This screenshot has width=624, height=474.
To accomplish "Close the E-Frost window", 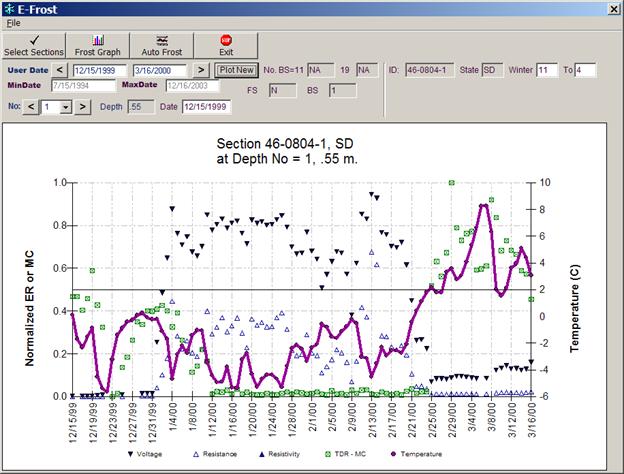I will 614,9.
